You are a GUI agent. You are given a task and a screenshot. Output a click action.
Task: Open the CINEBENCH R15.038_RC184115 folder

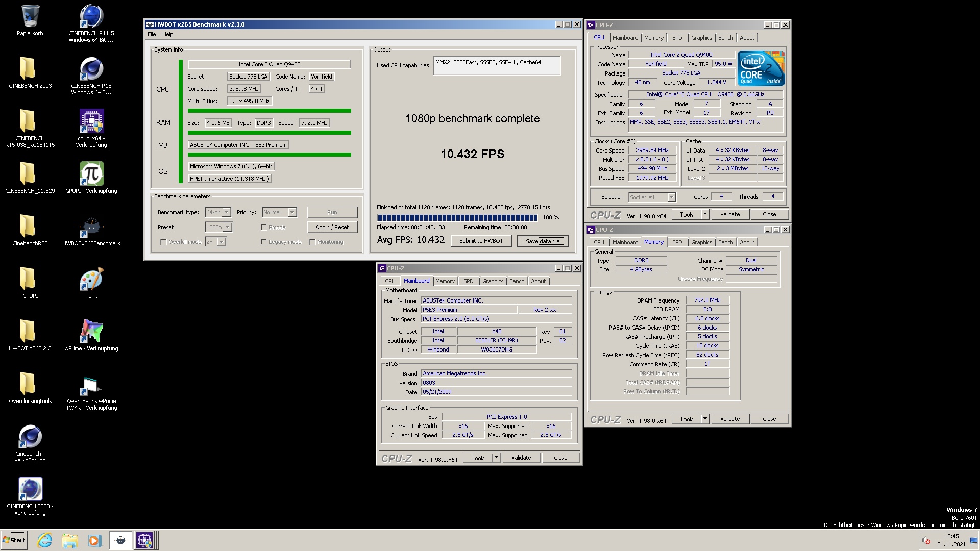pos(30,128)
